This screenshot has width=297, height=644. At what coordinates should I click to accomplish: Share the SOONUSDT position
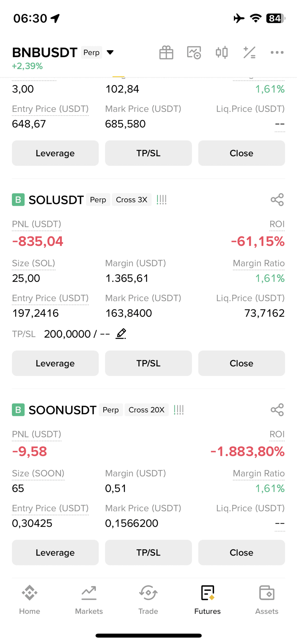[x=277, y=410]
